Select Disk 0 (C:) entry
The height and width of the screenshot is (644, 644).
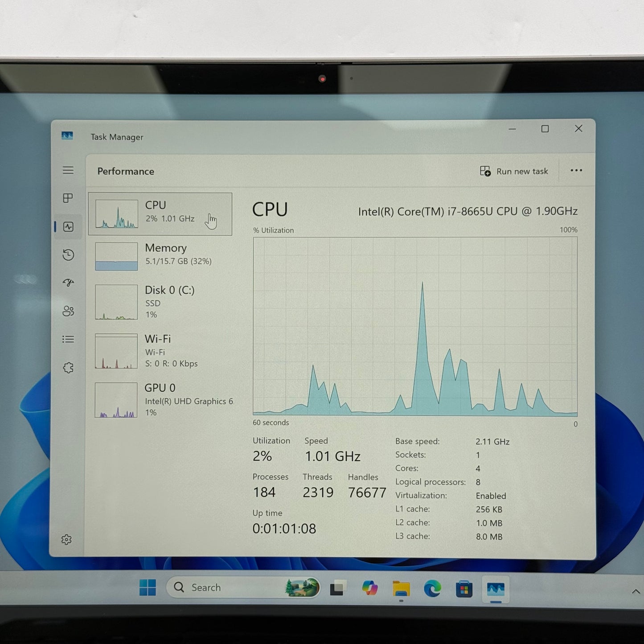[160, 302]
